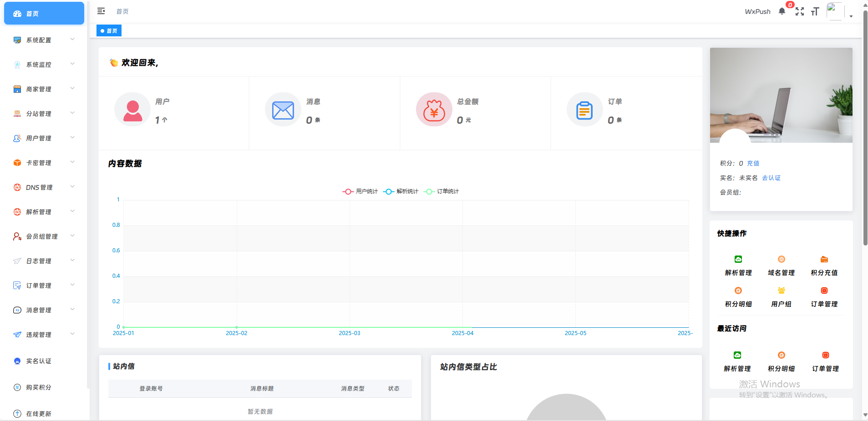Image resolution: width=868 pixels, height=421 pixels.
Task: Open 解析管理 shortcut in 快捷操作
Action: coord(738,266)
